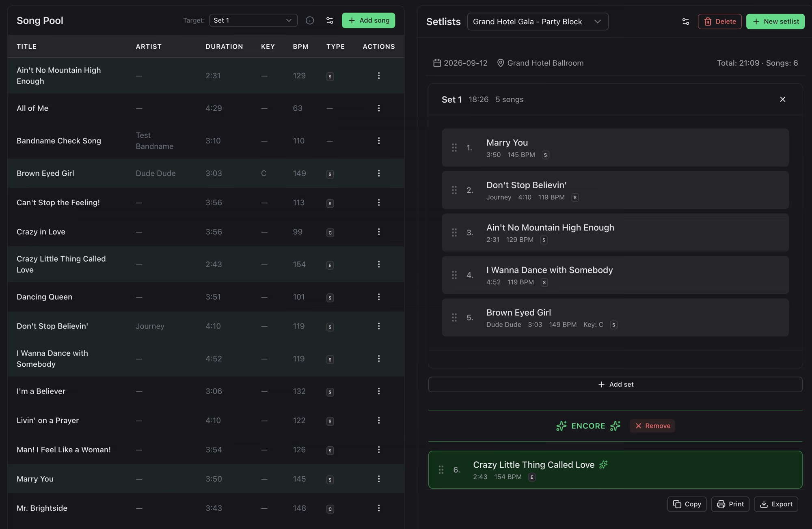This screenshot has width=812, height=529.
Task: Grab drag handle of Marry You in Set 1
Action: coord(454,148)
